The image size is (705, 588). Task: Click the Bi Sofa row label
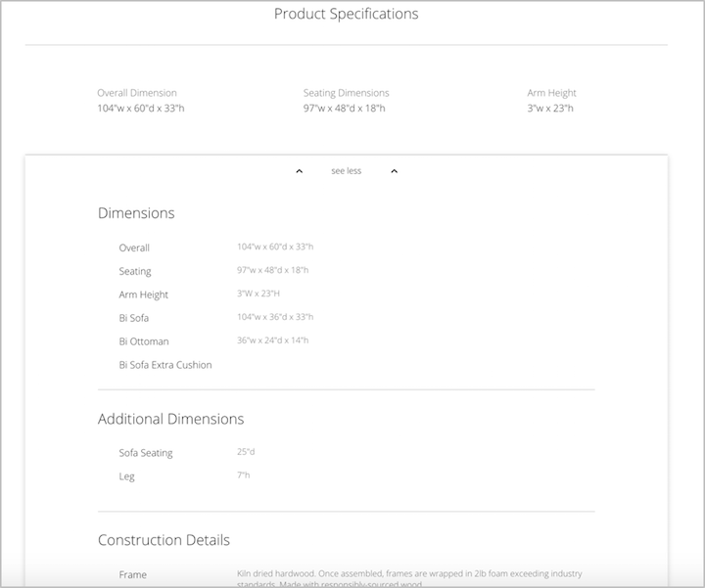pyautogui.click(x=133, y=318)
